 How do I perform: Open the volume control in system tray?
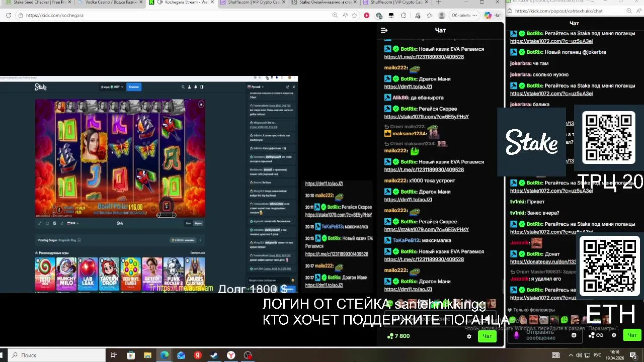click(579, 355)
